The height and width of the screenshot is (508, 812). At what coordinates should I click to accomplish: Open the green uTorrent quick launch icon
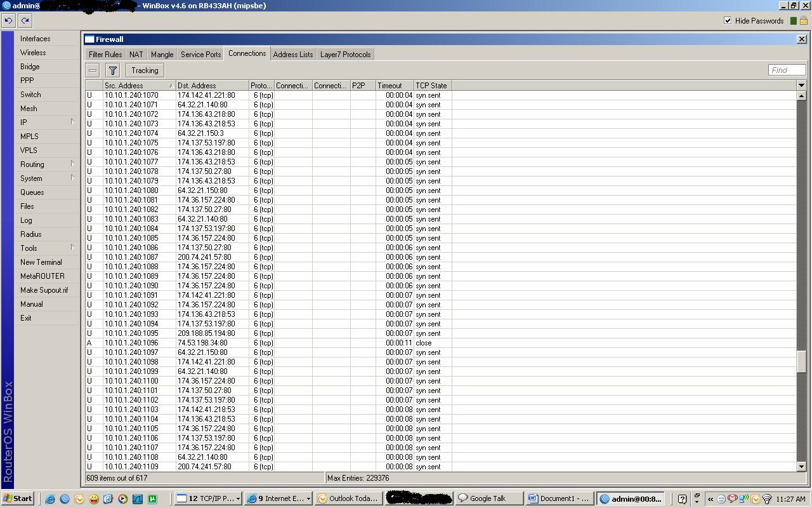pyautogui.click(x=152, y=498)
